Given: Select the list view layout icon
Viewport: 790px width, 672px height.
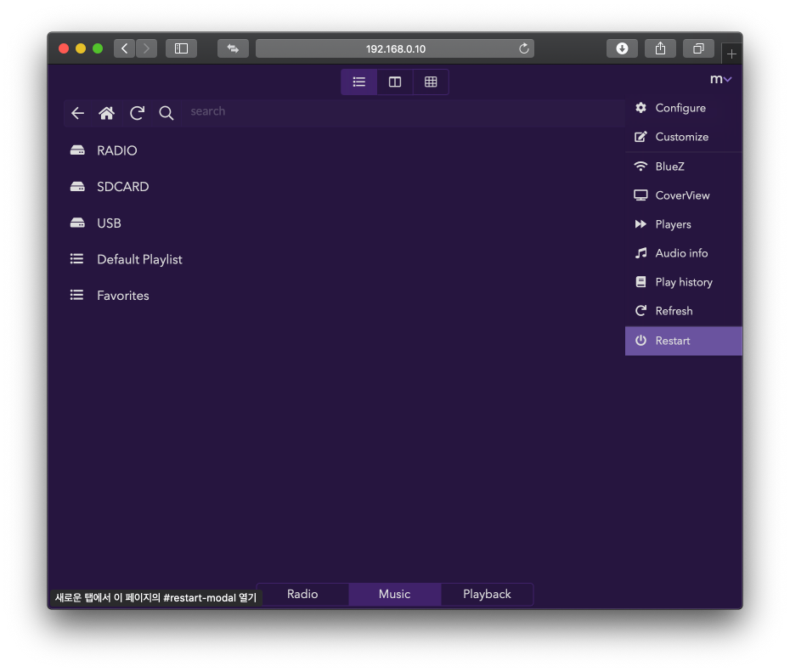Looking at the screenshot, I should pos(358,82).
